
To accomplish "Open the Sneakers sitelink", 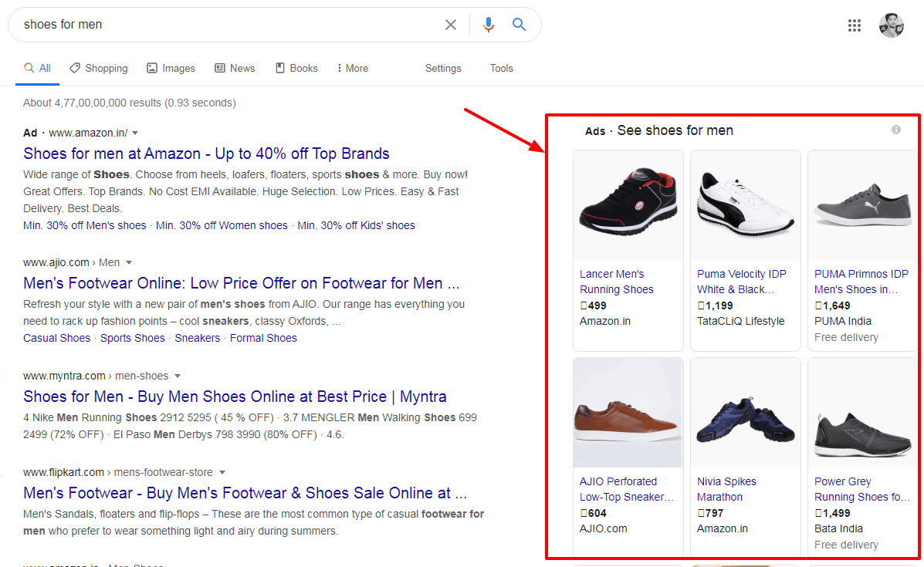I will 197,338.
